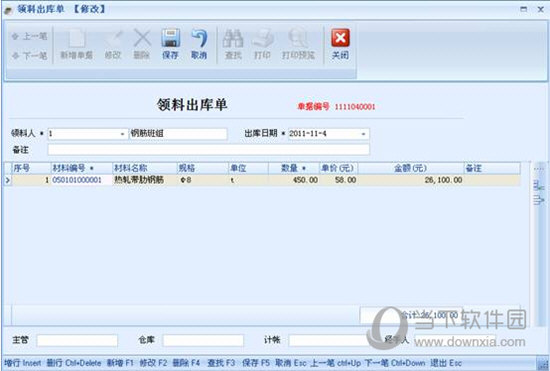
Task: Click the 删除 delete X icon
Action: click(x=142, y=44)
